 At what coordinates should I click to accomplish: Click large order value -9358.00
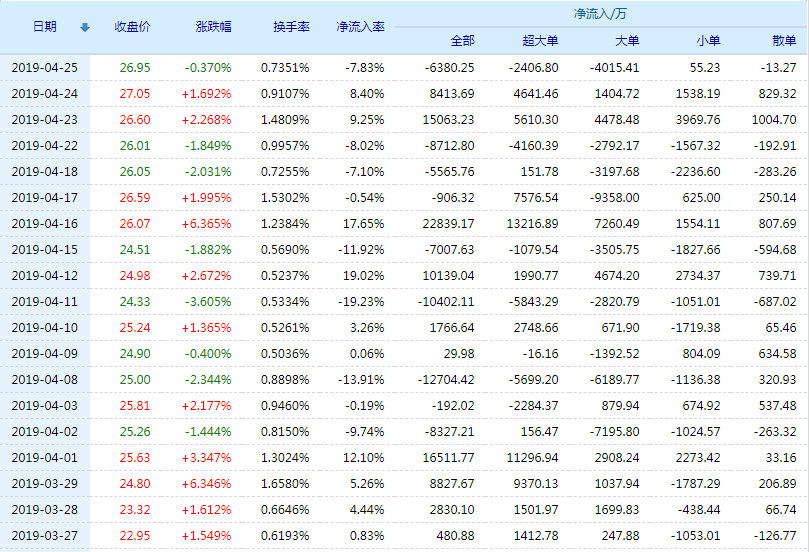(x=614, y=198)
